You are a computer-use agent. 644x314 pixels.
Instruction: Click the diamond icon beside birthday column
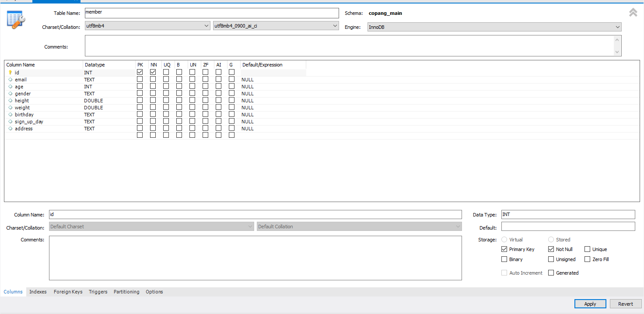(x=10, y=114)
